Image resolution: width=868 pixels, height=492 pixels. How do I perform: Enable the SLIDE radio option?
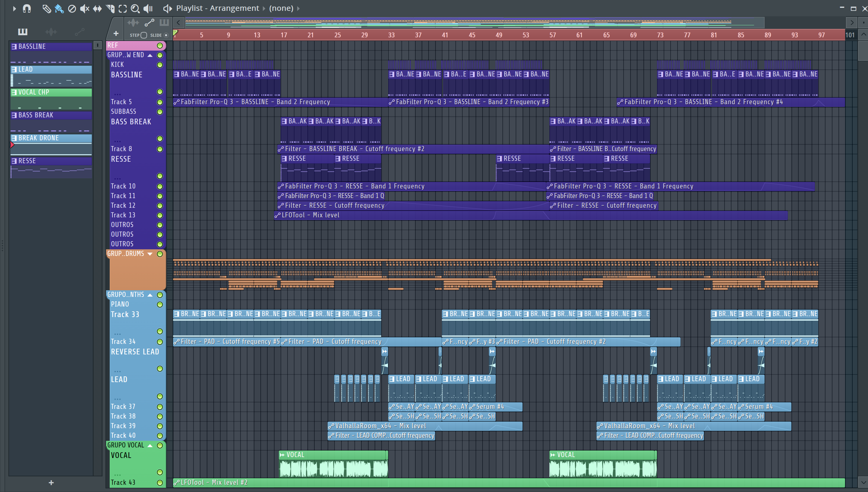pyautogui.click(x=166, y=35)
